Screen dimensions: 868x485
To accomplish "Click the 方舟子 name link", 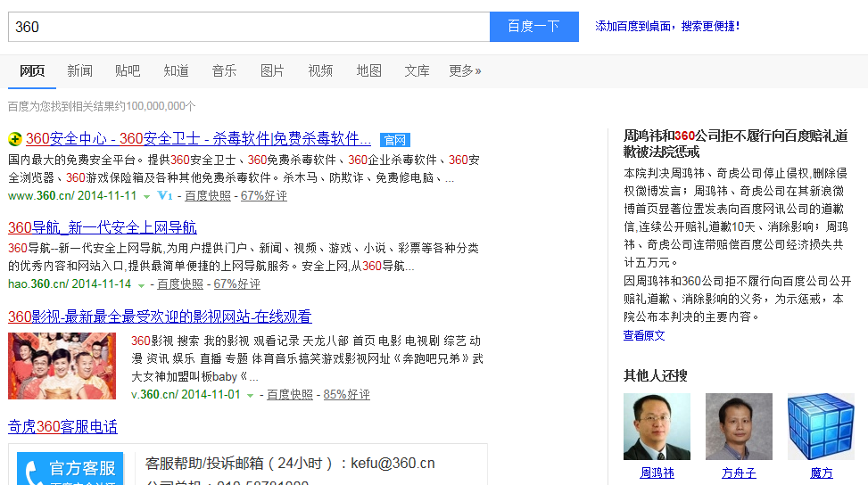I will 739,473.
